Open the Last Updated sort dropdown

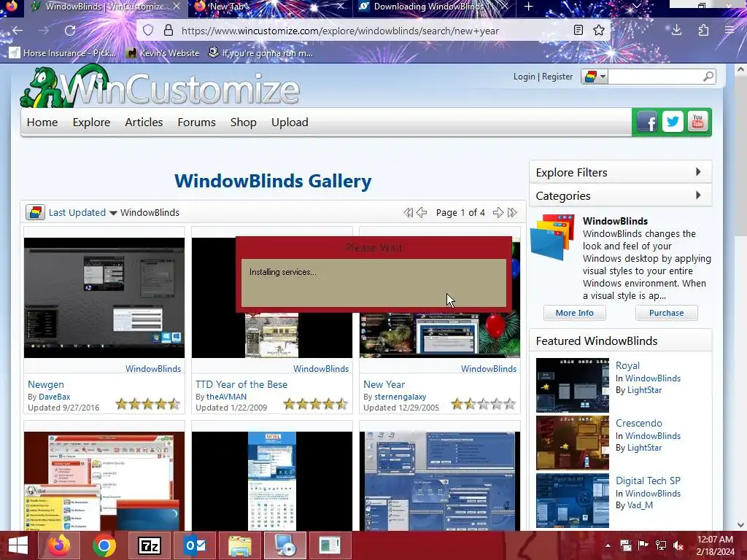[83, 212]
